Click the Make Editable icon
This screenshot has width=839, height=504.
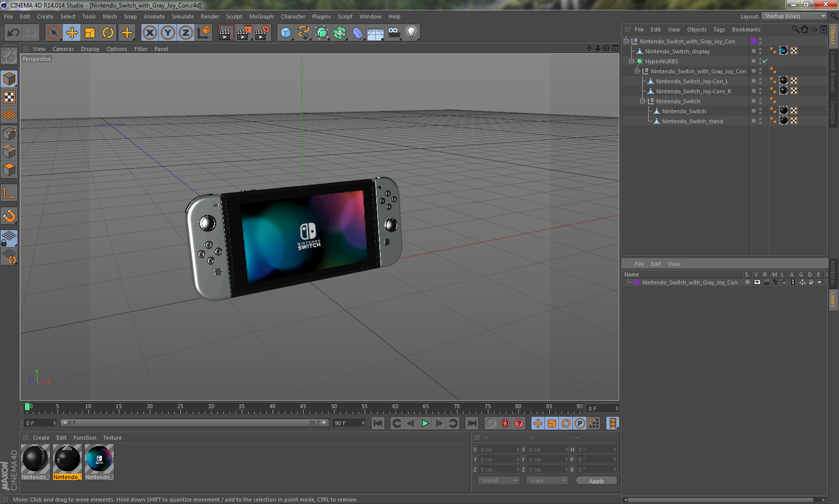[x=9, y=56]
